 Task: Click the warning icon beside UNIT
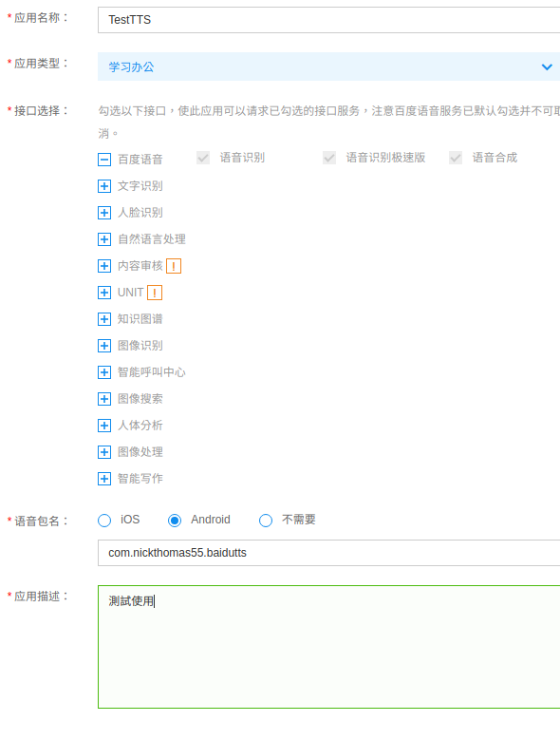(x=155, y=293)
